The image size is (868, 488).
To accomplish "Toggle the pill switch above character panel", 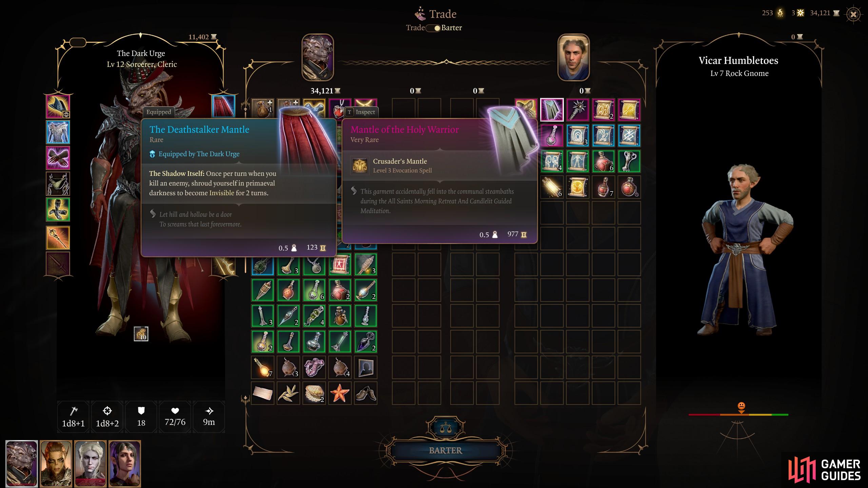I will pos(78,43).
